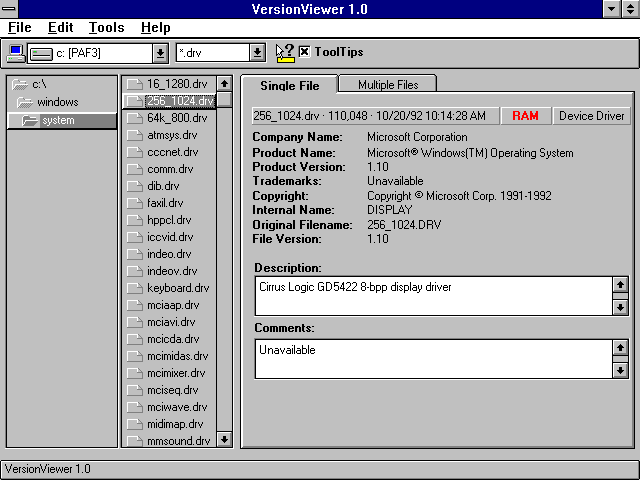Click the computer icon in the toolbar
The height and width of the screenshot is (480, 640).
[x=15, y=52]
